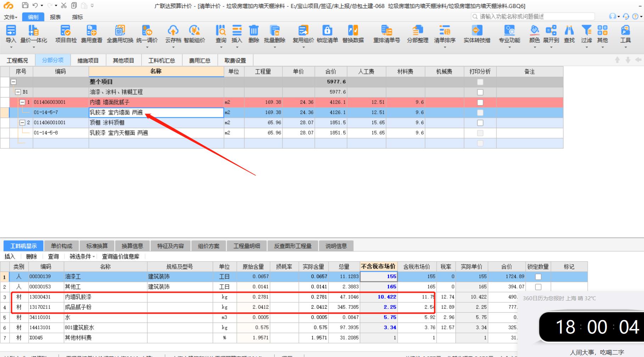
Task: Click the move-up arrow near tabs
Action: click(617, 60)
